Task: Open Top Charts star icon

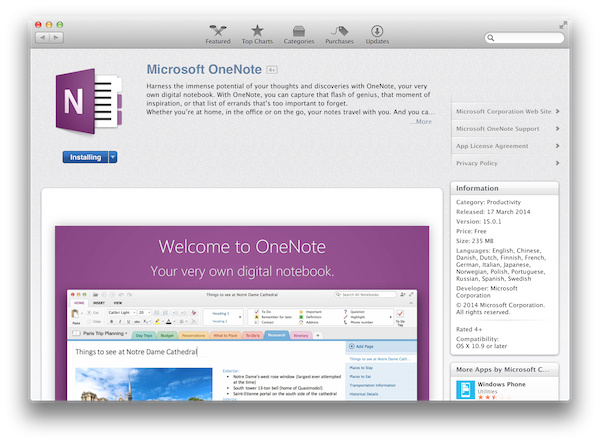Action: 257,31
